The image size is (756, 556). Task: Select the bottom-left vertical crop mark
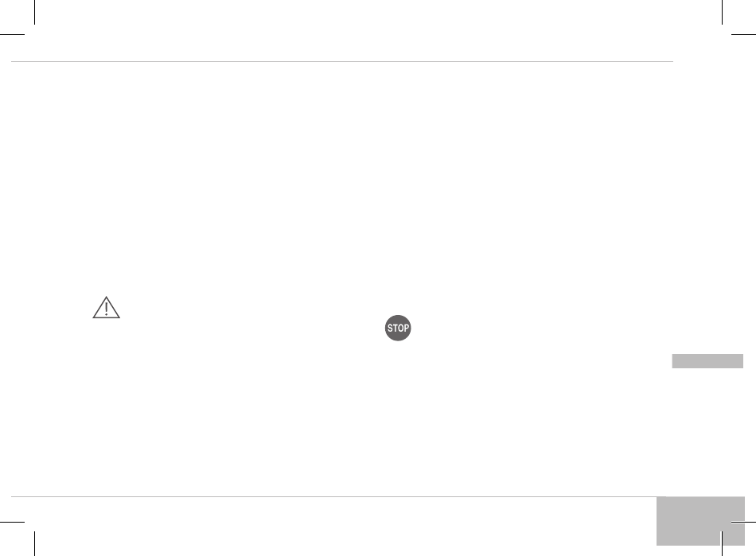point(35,543)
